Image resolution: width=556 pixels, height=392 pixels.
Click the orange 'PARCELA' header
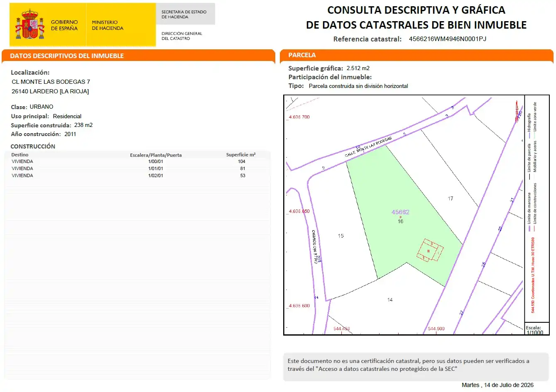pos(302,55)
